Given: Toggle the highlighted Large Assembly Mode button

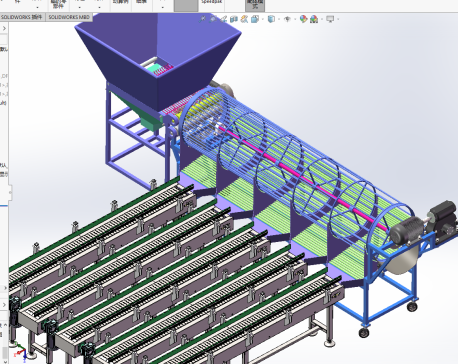Looking at the screenshot, I should tap(255, 5).
